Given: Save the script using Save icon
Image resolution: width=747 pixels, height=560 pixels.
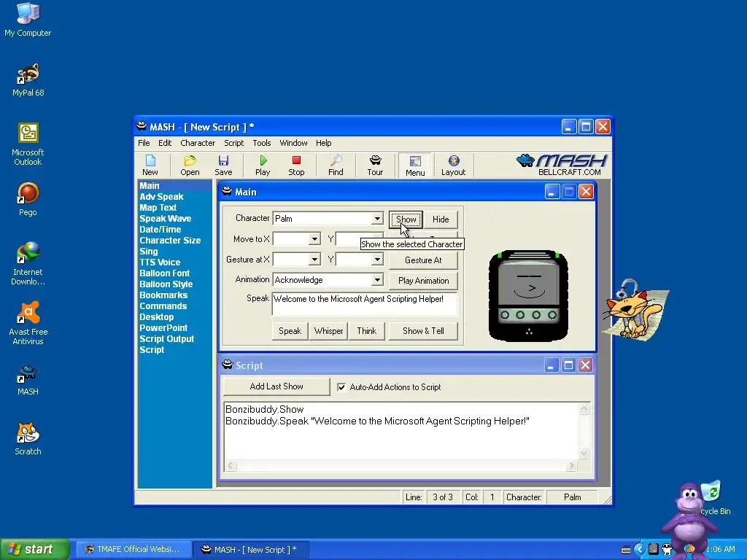Looking at the screenshot, I should pyautogui.click(x=223, y=166).
